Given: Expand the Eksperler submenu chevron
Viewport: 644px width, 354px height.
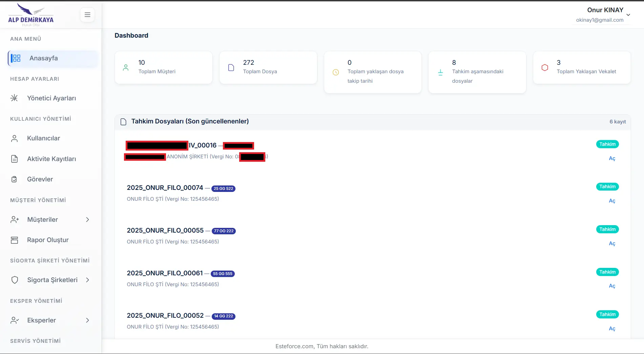Looking at the screenshot, I should (x=87, y=320).
